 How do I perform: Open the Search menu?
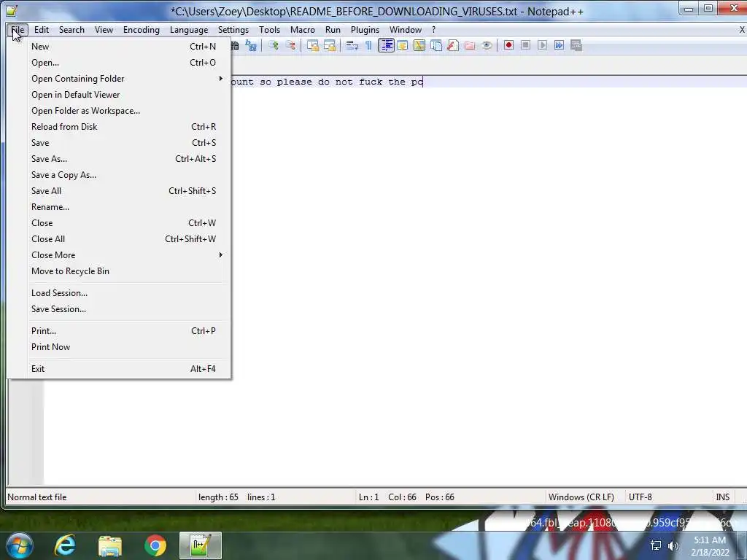click(71, 29)
